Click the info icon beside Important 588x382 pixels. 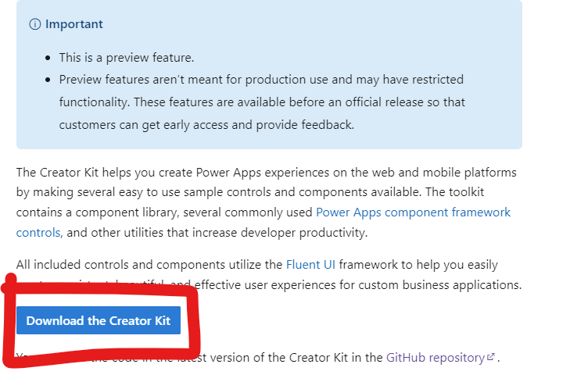pos(35,24)
